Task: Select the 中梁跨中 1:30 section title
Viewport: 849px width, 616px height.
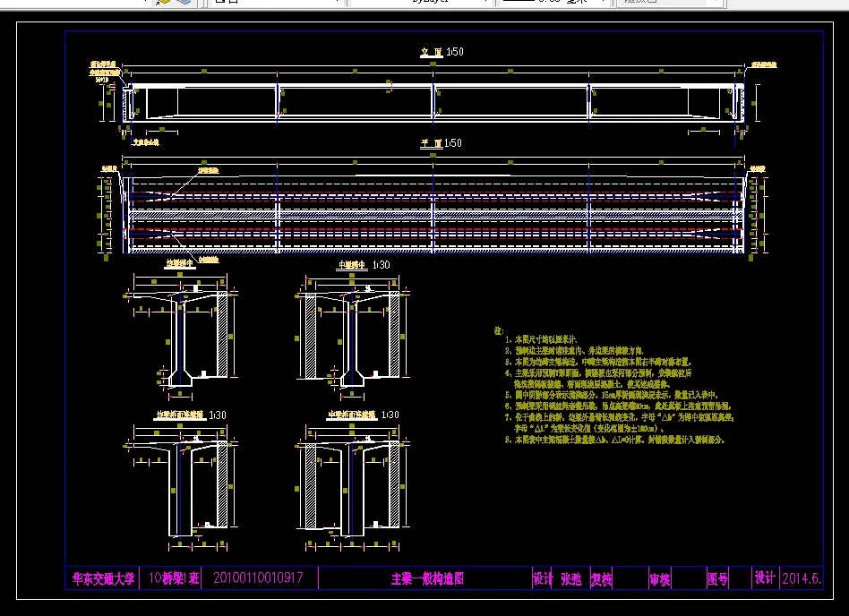Action: (364, 265)
